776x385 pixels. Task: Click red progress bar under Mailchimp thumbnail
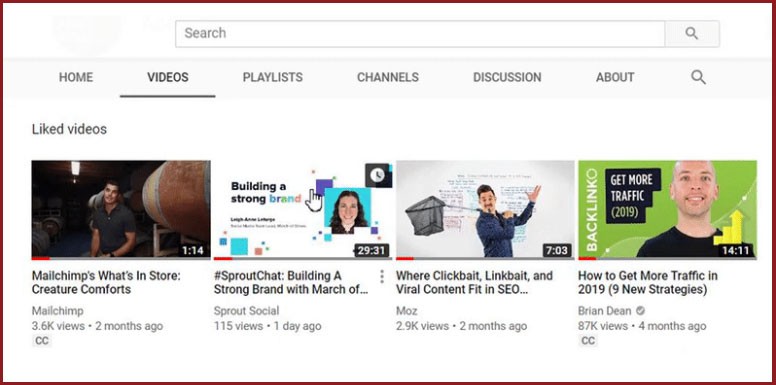[x=41, y=258]
